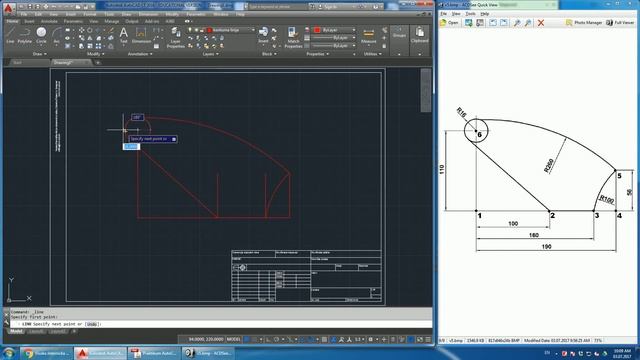The width and height of the screenshot is (640, 360).
Task: Click the red ByLayer object color swatch
Action: (x=317, y=30)
